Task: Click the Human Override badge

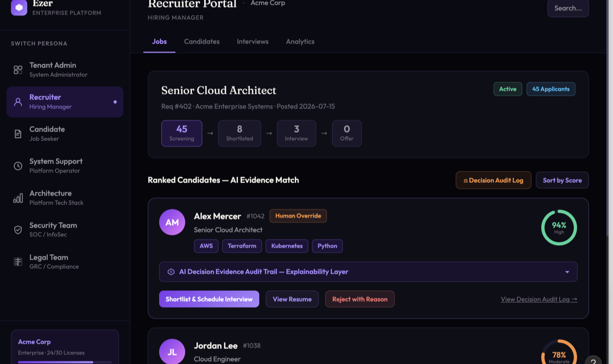Action: tap(298, 216)
